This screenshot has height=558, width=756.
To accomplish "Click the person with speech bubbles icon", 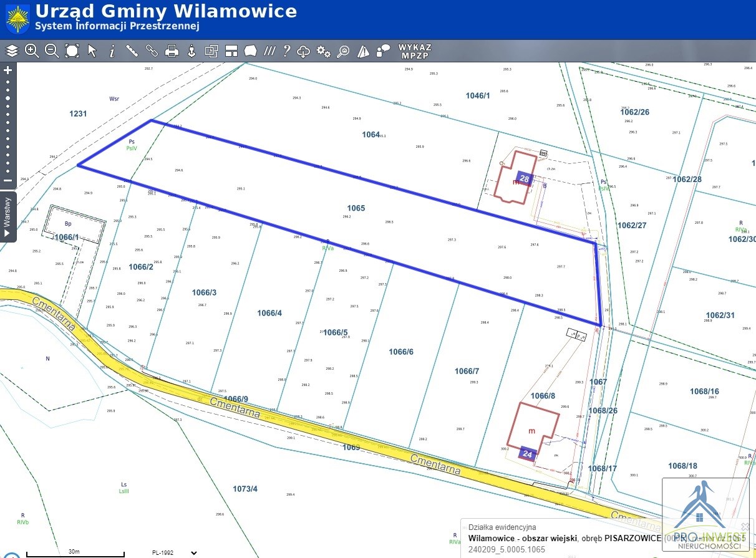I will tap(384, 51).
